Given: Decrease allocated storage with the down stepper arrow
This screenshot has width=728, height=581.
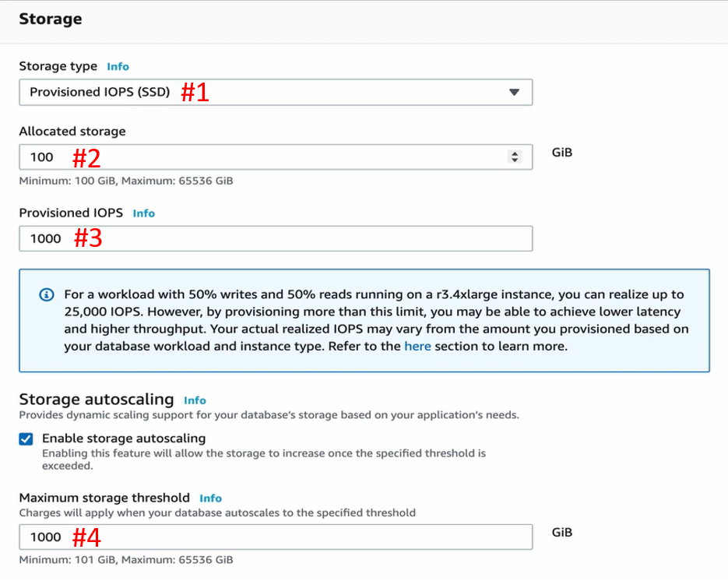Looking at the screenshot, I should click(x=515, y=160).
